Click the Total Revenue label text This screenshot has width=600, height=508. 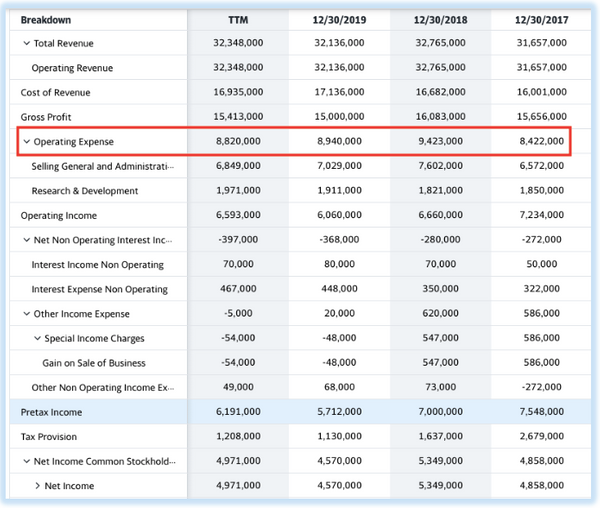click(64, 43)
